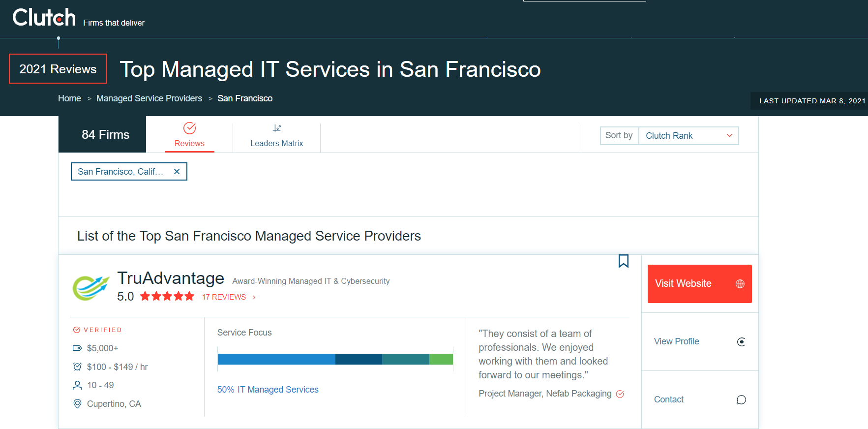Image resolution: width=868 pixels, height=429 pixels.
Task: Expand the 17 Reviews arrow
Action: click(254, 297)
